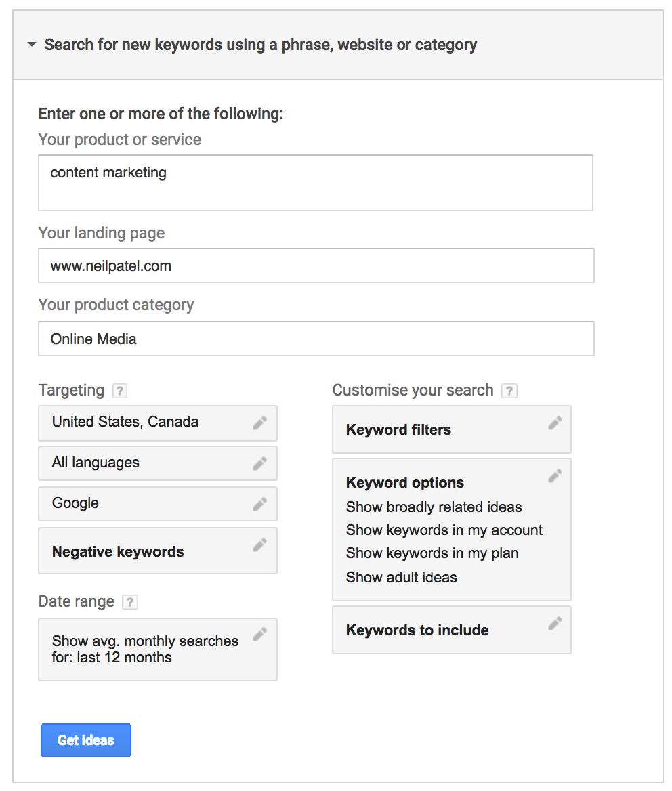Click the product category field

coord(316,339)
